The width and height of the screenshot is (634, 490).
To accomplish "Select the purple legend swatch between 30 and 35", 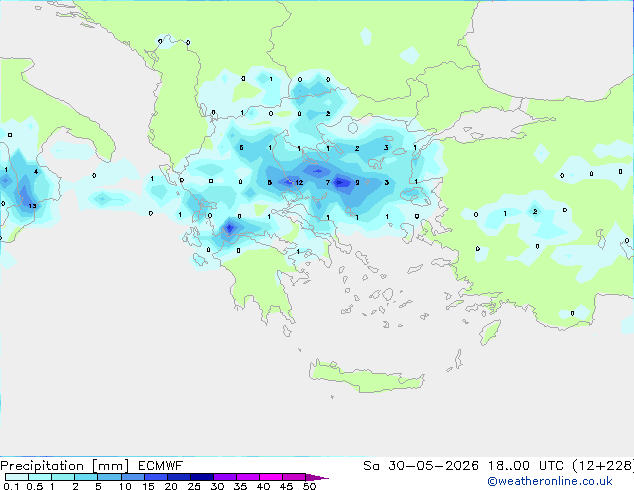I will (x=225, y=477).
